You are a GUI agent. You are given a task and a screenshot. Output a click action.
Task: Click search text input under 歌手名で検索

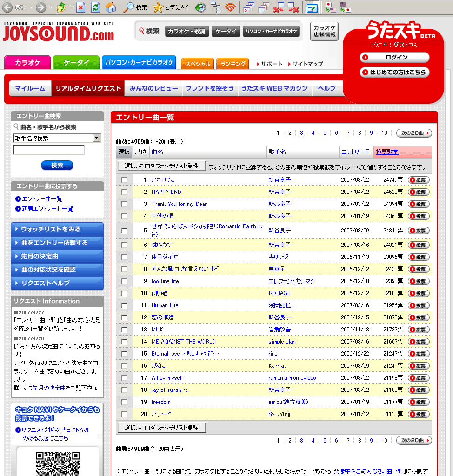(49, 150)
